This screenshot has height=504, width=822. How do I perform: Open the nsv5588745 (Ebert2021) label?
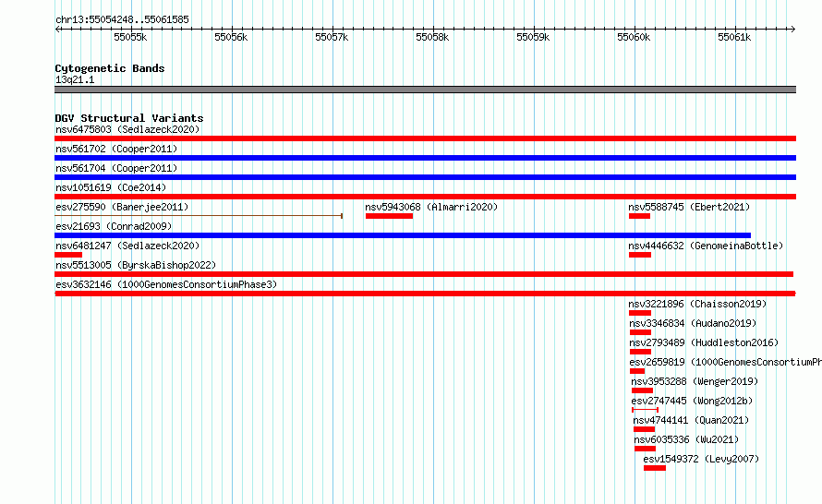point(689,207)
